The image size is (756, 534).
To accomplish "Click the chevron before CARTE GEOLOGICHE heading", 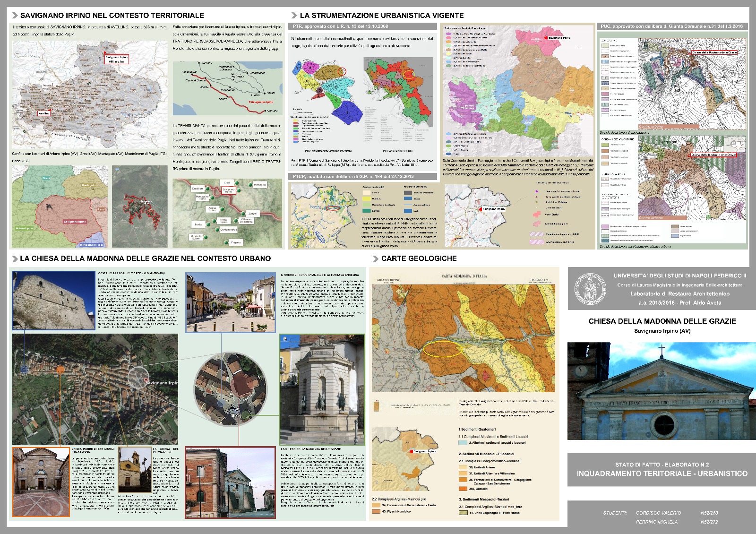I will coord(376,258).
